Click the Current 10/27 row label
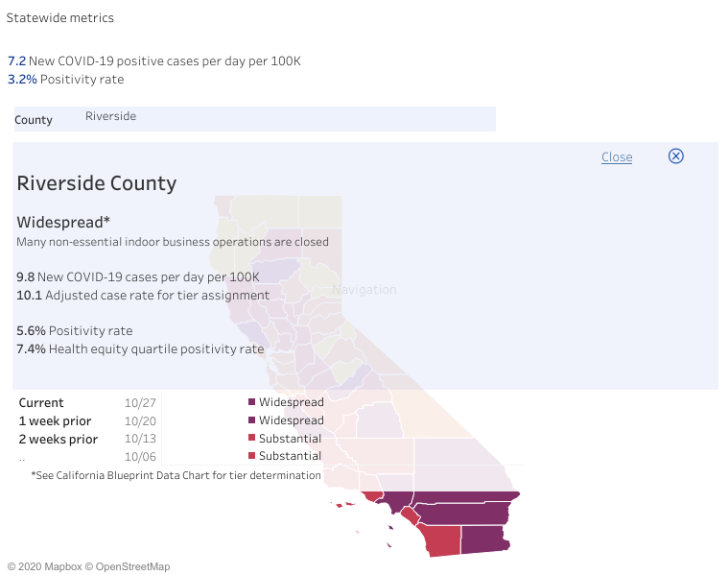 [41, 403]
